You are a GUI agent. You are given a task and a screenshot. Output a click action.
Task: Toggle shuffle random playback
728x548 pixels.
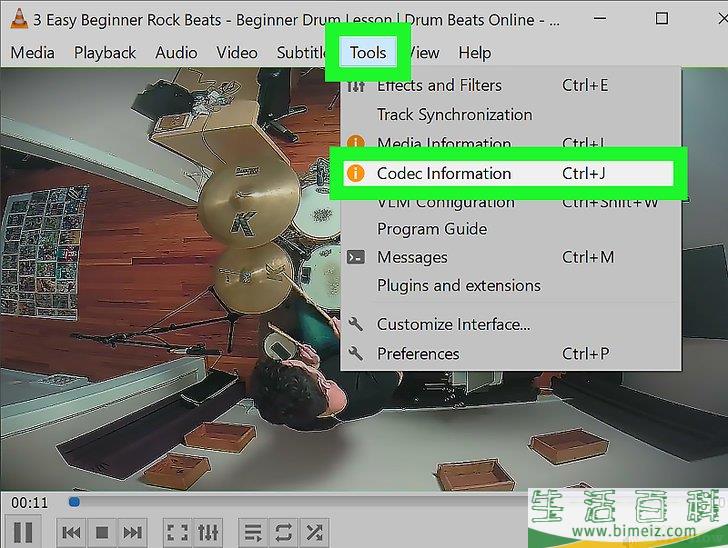(314, 532)
